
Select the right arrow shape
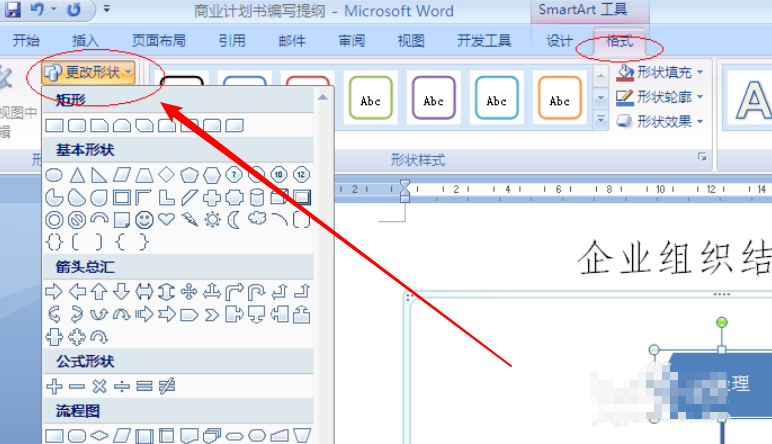coord(54,292)
